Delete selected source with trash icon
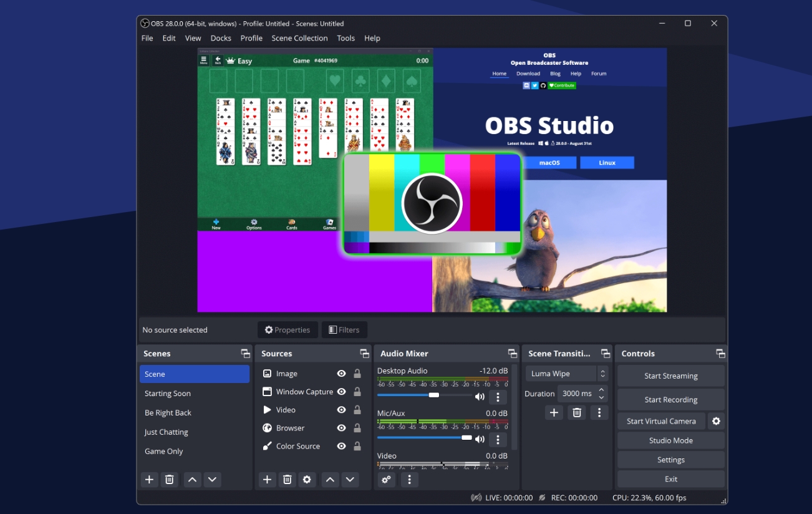 tap(287, 480)
